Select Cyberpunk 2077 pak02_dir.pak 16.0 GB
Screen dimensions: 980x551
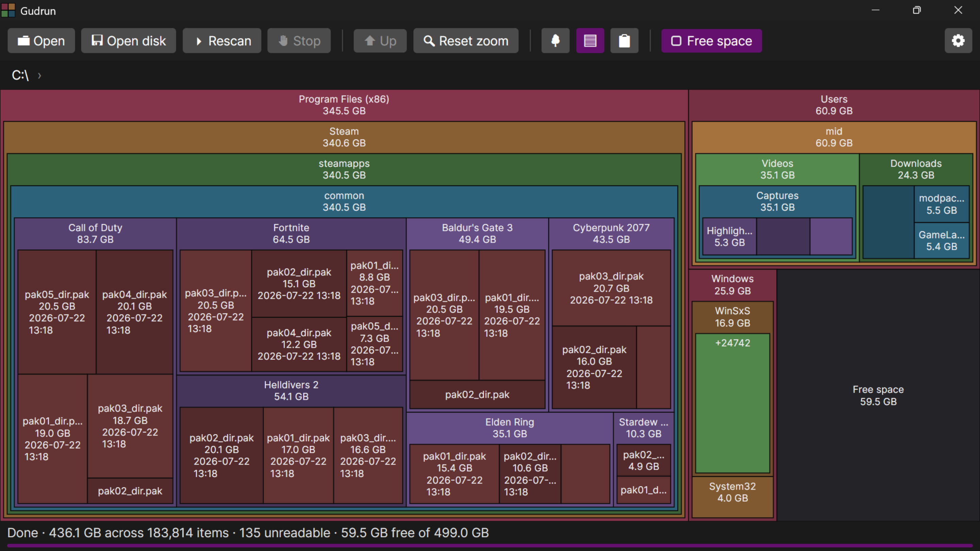tap(594, 367)
